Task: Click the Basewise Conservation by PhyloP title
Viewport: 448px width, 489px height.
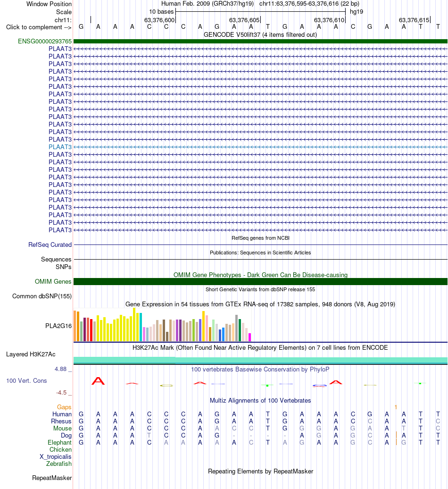Action: click(260, 369)
